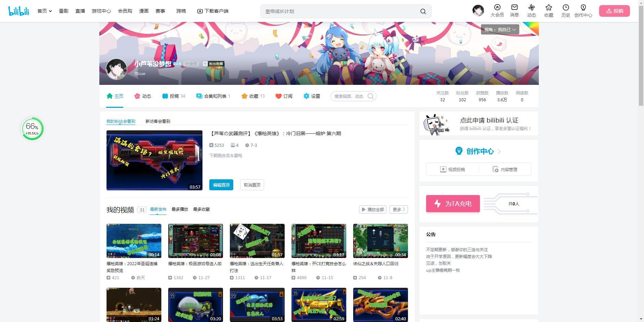
Task: Click the 为TA充电 button
Action: point(453,204)
